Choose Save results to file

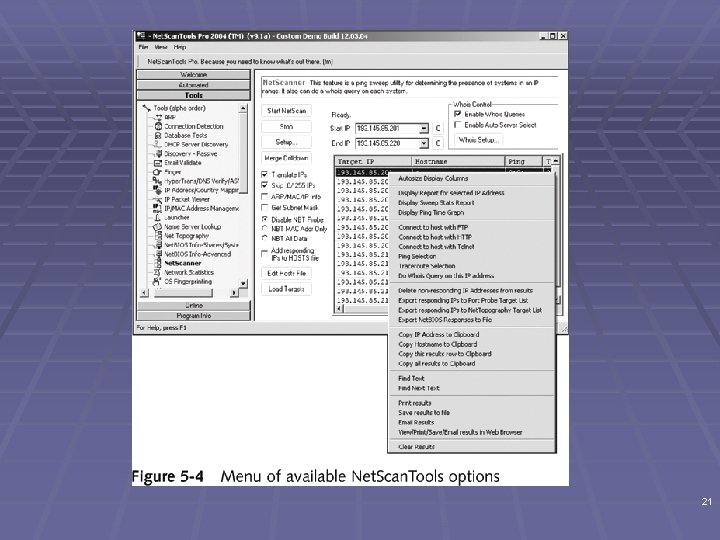(472, 413)
